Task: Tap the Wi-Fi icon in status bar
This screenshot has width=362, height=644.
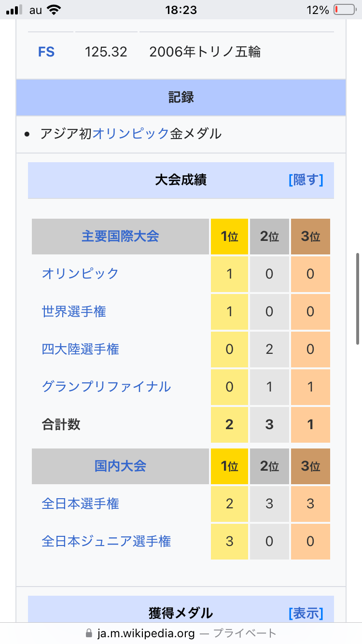Action: pos(57,10)
